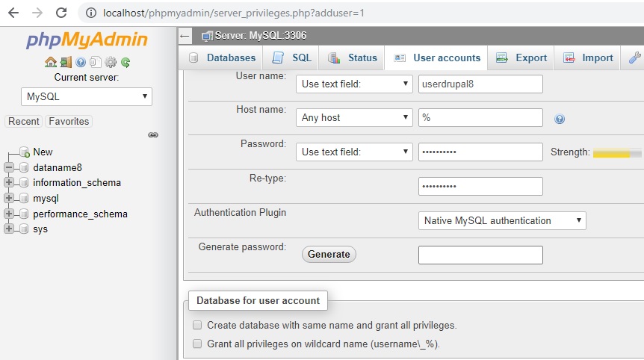Click the generated password text field
This screenshot has width=644, height=360.
(480, 255)
